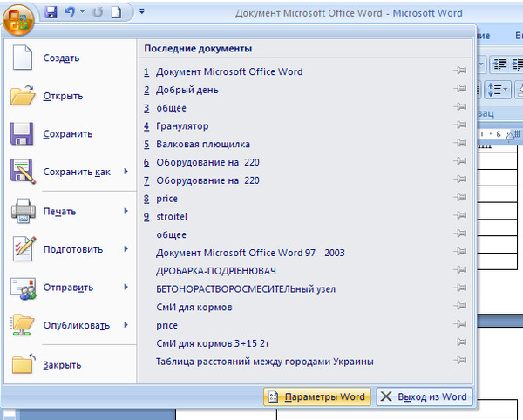The height and width of the screenshot is (420, 523).
Task: Click the Save icon in Quick Access toolbar
Action: 51,13
